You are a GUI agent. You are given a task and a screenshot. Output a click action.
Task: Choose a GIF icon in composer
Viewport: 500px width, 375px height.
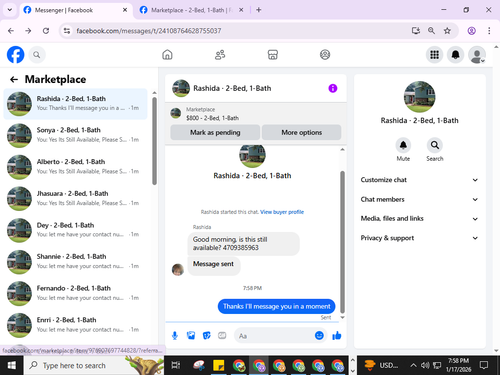[x=222, y=336]
